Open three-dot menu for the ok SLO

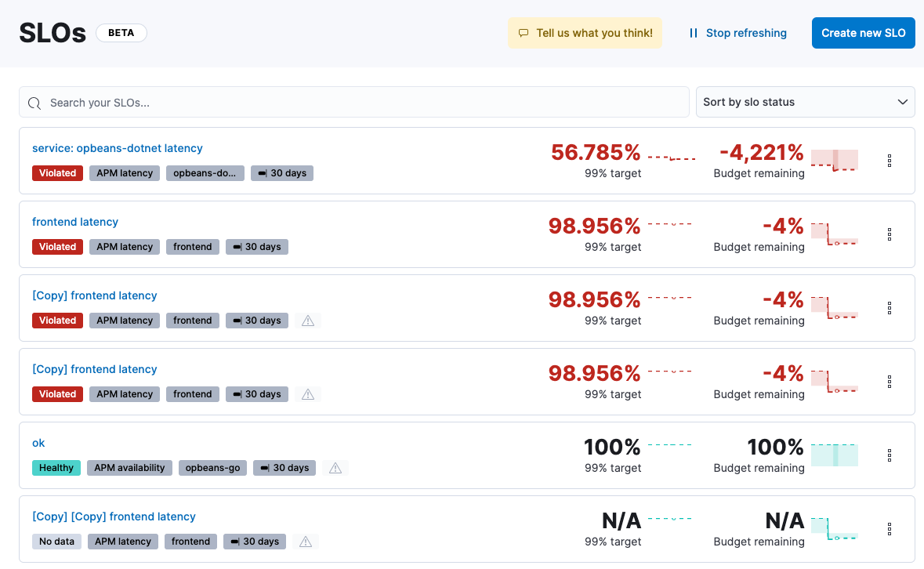pos(890,455)
